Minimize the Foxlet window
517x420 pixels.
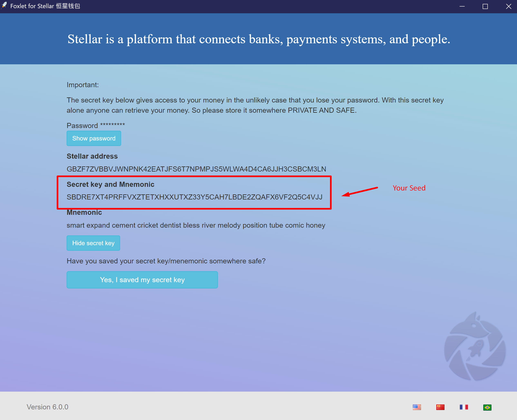[462, 6]
